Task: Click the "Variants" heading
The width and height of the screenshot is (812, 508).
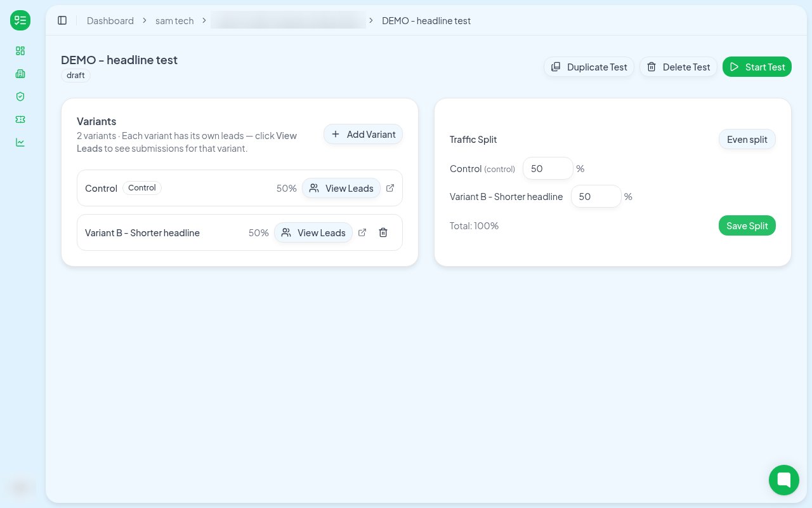Action: (96, 121)
